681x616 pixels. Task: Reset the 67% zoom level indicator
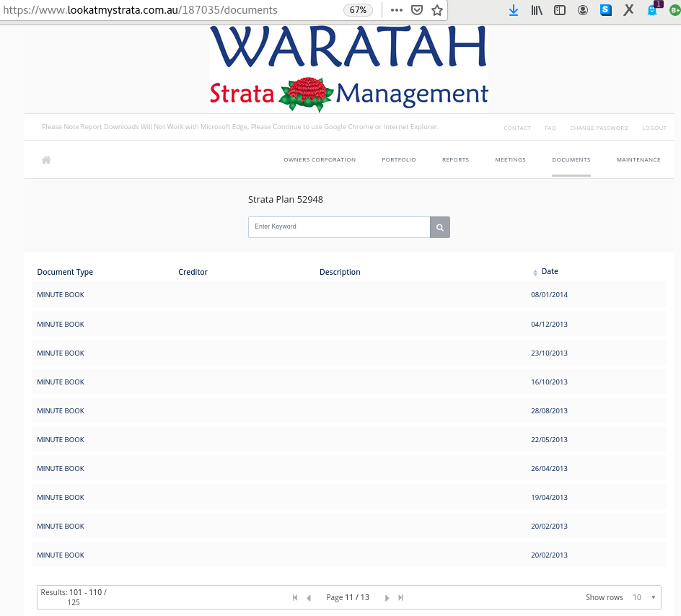pos(359,10)
